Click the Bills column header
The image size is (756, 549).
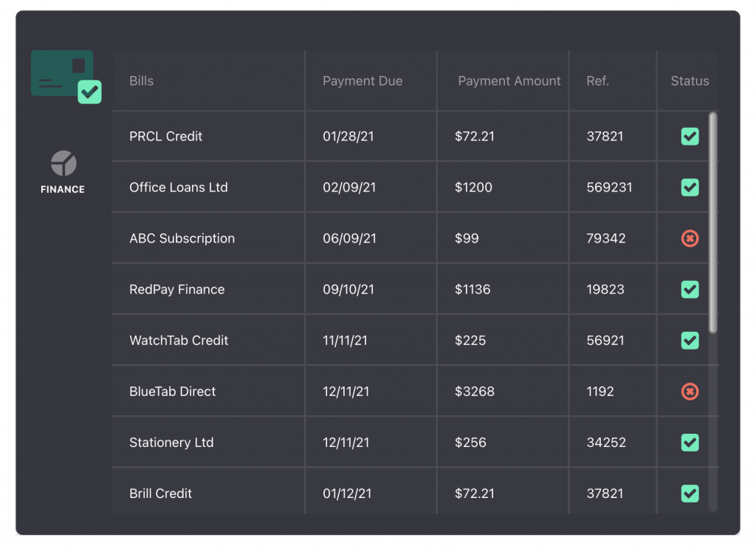142,81
